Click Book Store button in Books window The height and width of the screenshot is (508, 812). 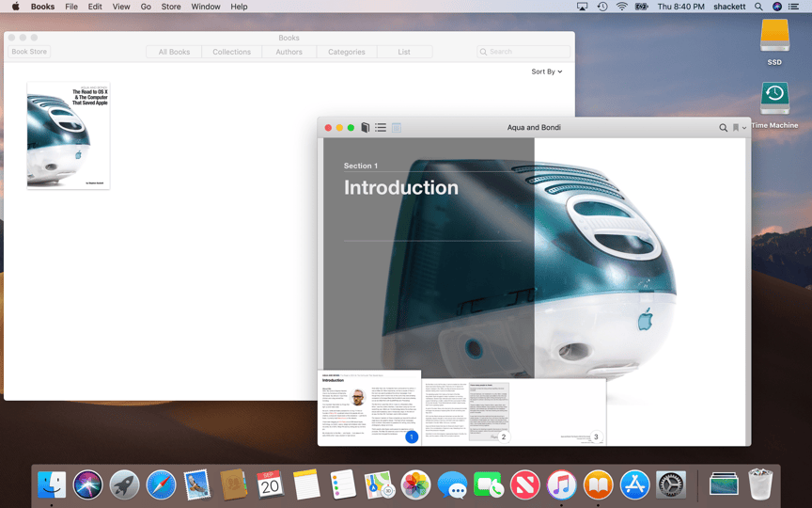tap(29, 52)
